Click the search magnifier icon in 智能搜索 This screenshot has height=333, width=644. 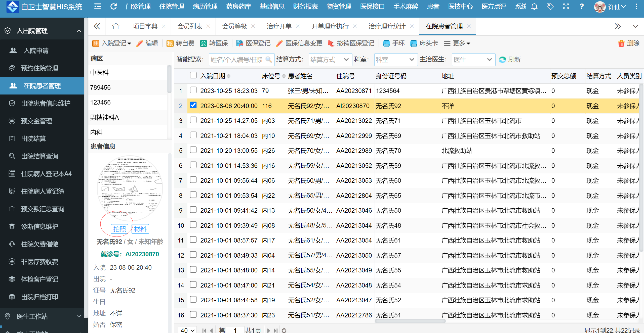point(268,60)
